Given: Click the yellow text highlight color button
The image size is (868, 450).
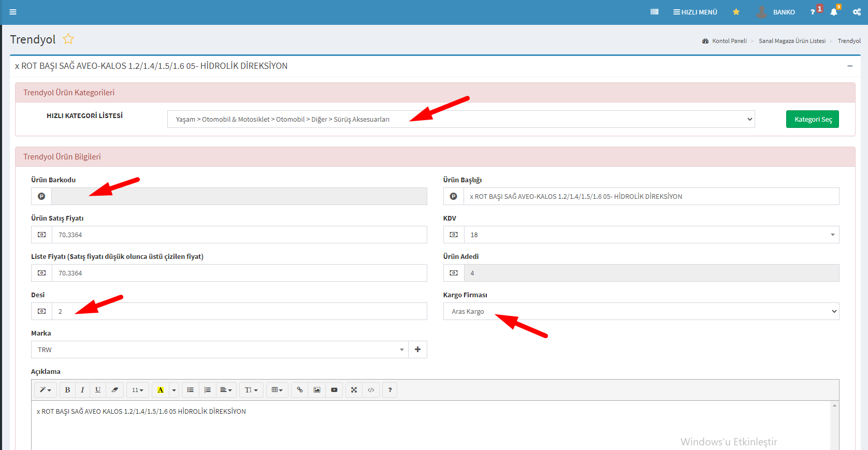Looking at the screenshot, I should (x=161, y=390).
